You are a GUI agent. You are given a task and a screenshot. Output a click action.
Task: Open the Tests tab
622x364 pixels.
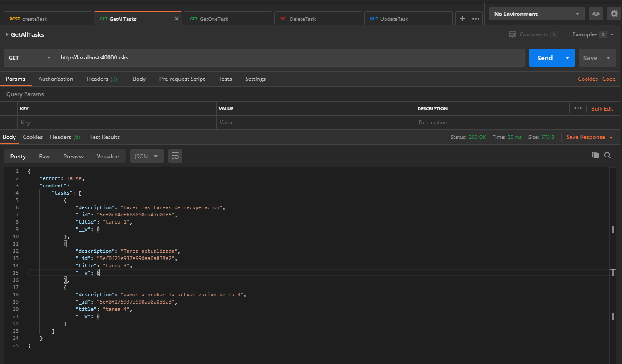click(x=225, y=79)
